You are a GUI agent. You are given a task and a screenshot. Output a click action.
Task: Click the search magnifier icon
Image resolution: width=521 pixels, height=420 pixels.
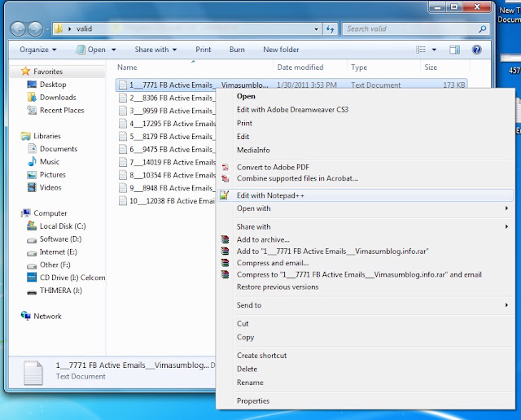coord(483,29)
